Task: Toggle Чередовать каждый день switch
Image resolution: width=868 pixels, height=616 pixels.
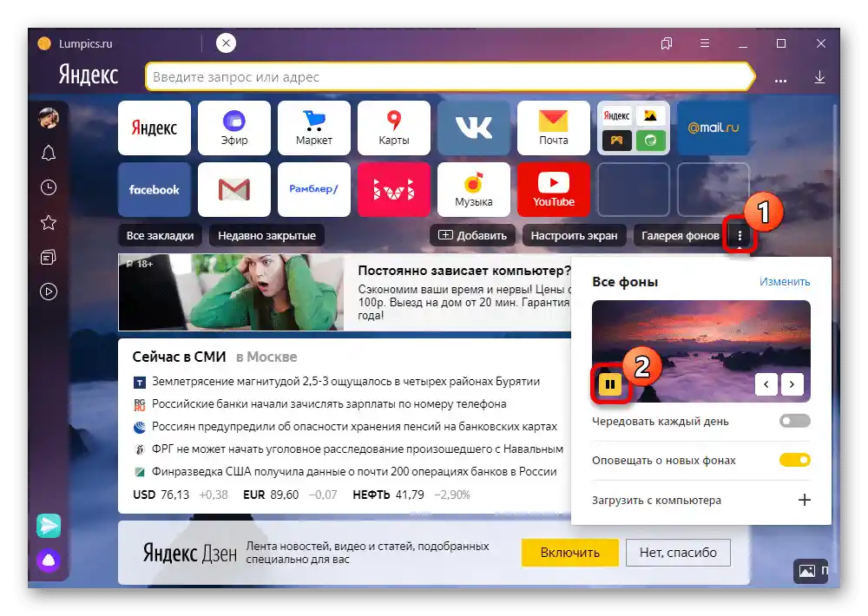Action: click(x=795, y=421)
